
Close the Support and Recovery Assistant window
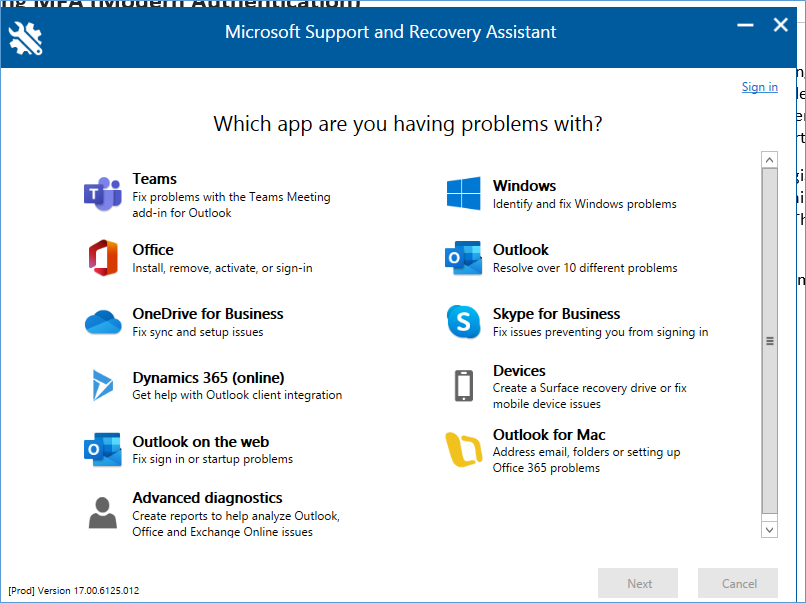click(781, 25)
